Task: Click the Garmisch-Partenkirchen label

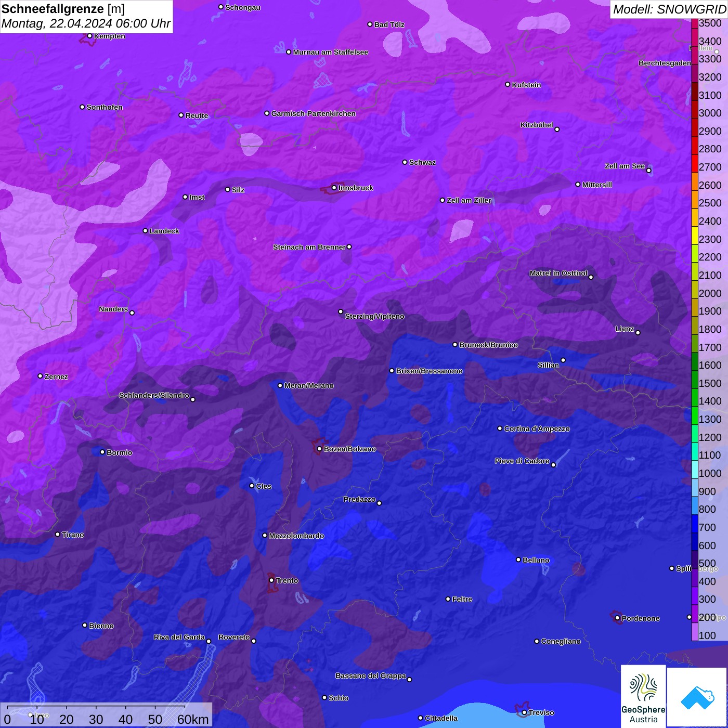Action: point(314,113)
